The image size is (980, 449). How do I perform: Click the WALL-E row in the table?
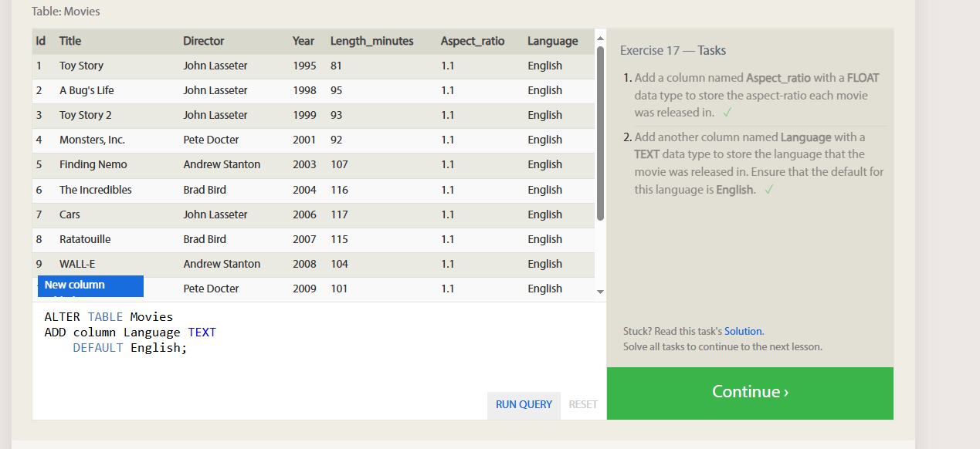[x=314, y=264]
